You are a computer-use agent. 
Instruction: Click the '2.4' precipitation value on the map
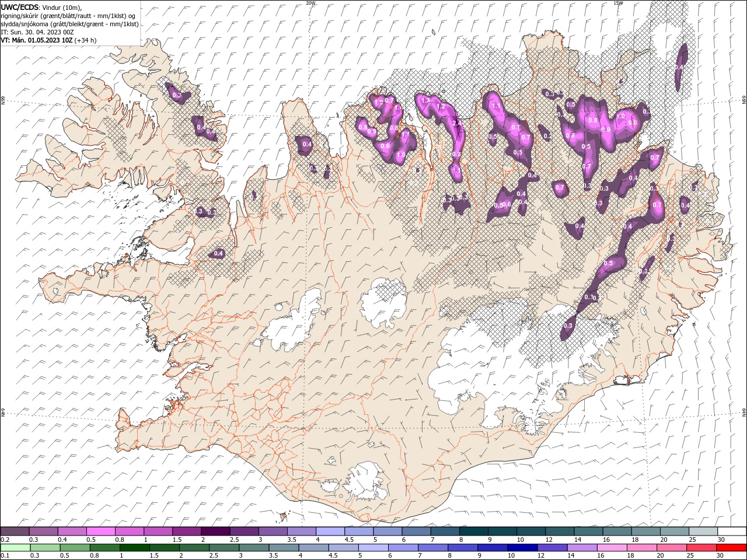[457, 123]
